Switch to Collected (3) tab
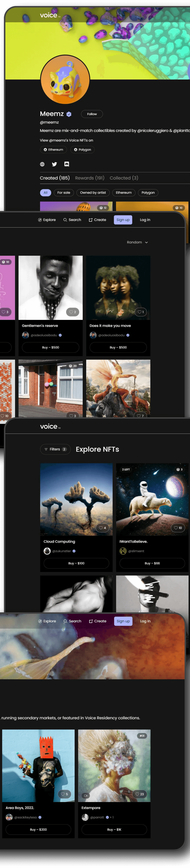190x868 pixels. 124,178
